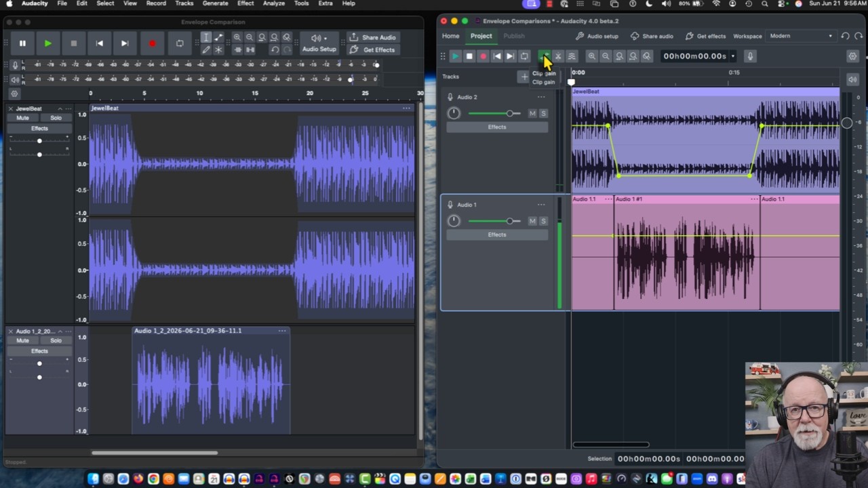868x488 pixels.
Task: Toggle loop button in Audacity 4 toolbar
Action: tap(524, 56)
